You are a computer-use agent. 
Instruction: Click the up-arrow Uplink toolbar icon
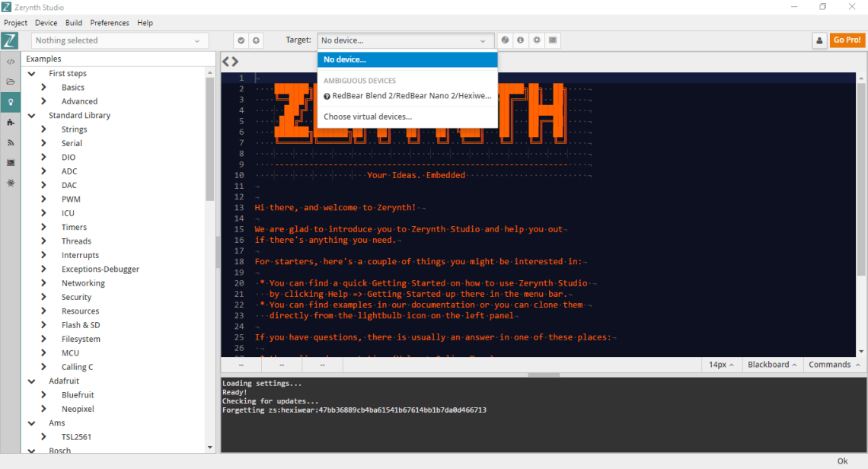click(x=256, y=40)
